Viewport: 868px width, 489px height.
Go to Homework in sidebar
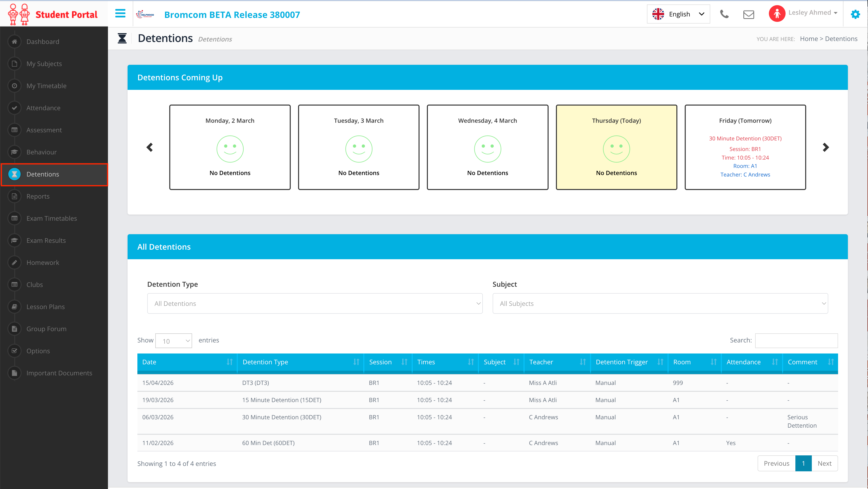coord(43,262)
